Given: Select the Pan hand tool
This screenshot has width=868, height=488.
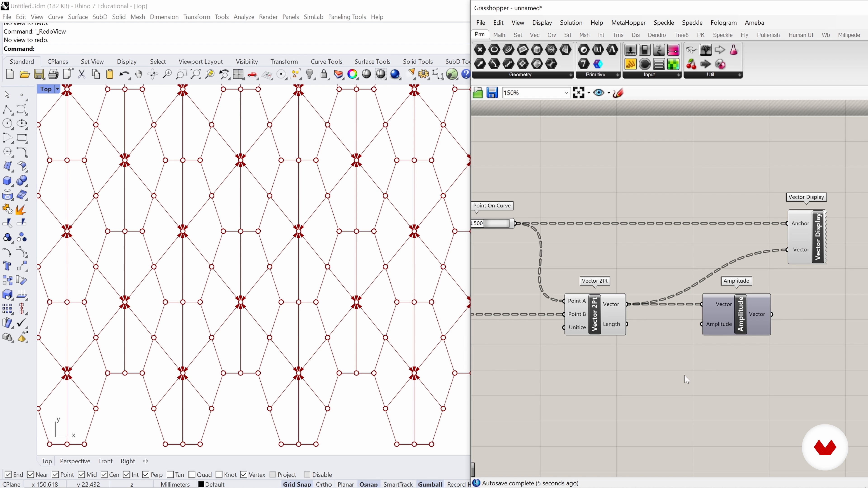Looking at the screenshot, I should (x=139, y=74).
